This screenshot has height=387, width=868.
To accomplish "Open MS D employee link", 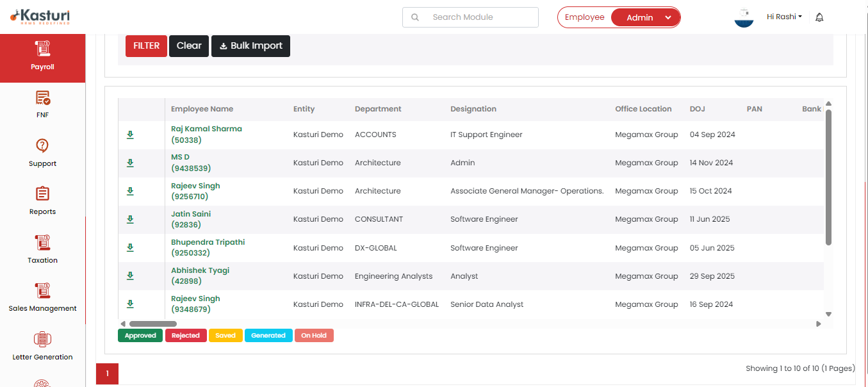I will point(190,163).
